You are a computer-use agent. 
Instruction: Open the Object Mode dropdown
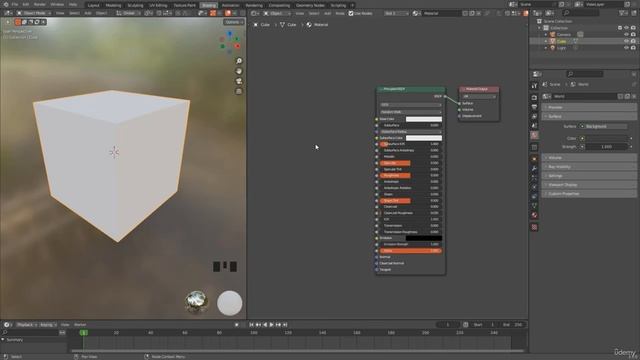(33, 13)
